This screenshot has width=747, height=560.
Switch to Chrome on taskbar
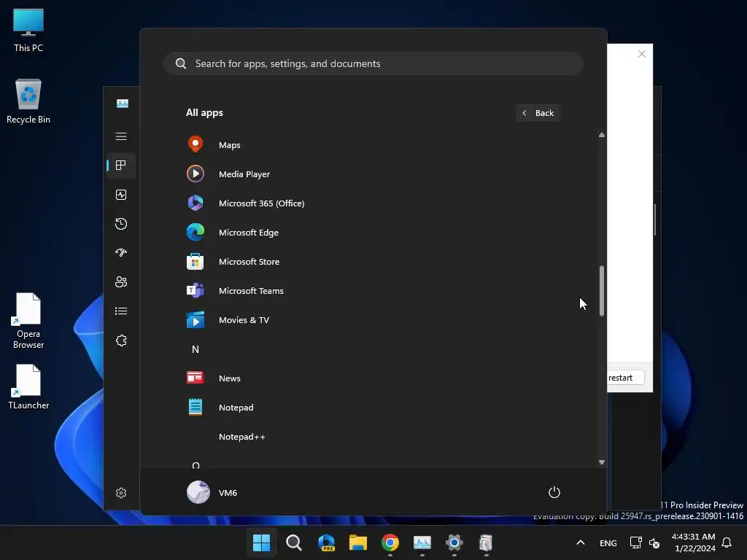(x=390, y=542)
